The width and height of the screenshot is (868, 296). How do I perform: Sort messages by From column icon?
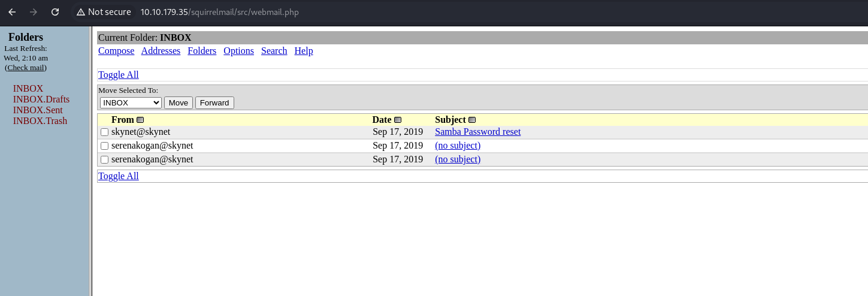click(x=140, y=120)
